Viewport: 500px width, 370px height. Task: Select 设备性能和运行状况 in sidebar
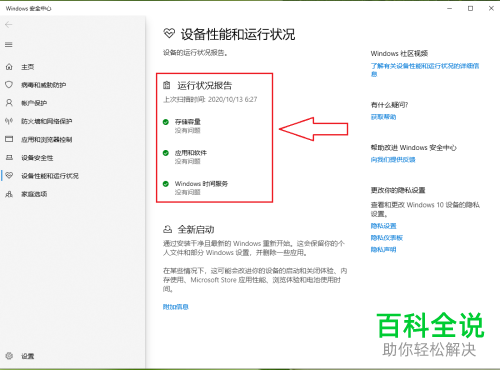tap(50, 176)
